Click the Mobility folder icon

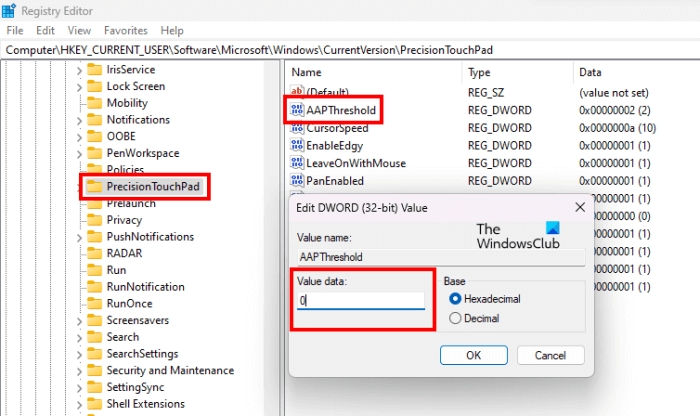click(x=94, y=103)
